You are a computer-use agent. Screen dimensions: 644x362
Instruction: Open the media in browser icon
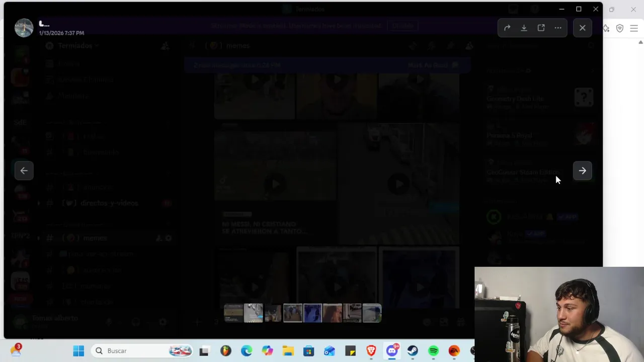coord(541,28)
